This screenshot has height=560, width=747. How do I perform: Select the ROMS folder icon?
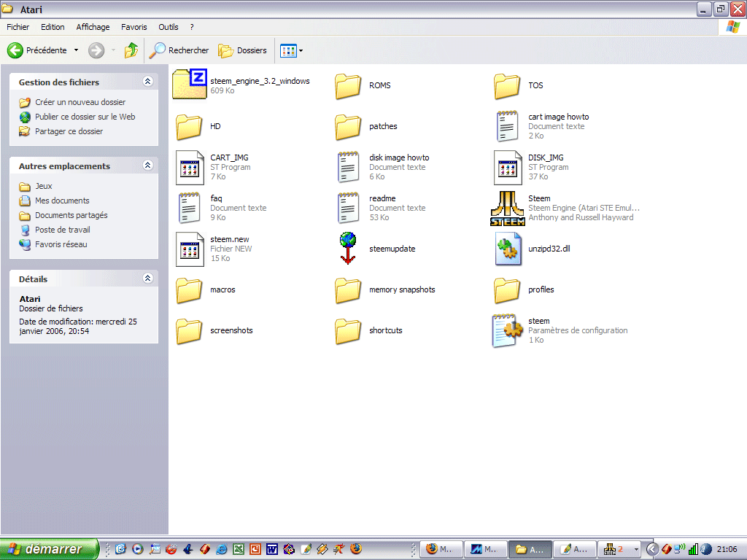348,86
